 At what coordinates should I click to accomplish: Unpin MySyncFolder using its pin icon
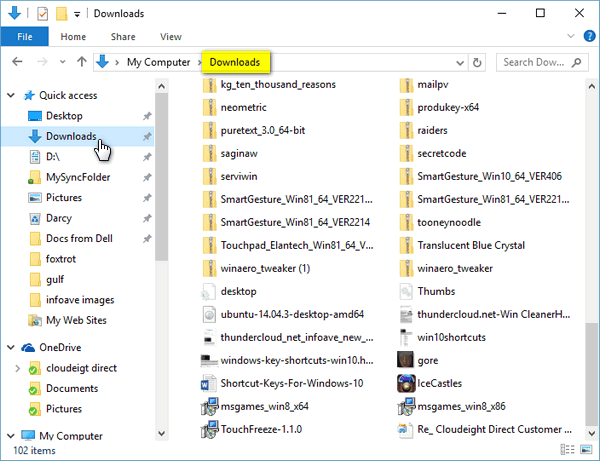(x=147, y=177)
